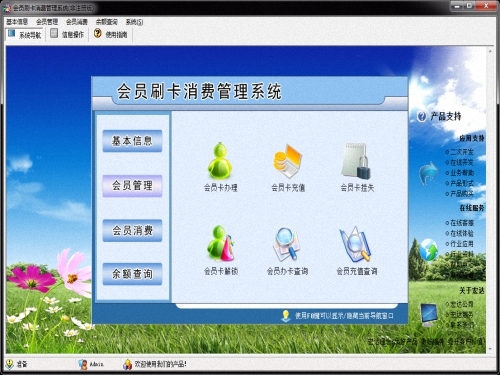
Task: Click the application icon in title bar
Action: tap(7, 8)
